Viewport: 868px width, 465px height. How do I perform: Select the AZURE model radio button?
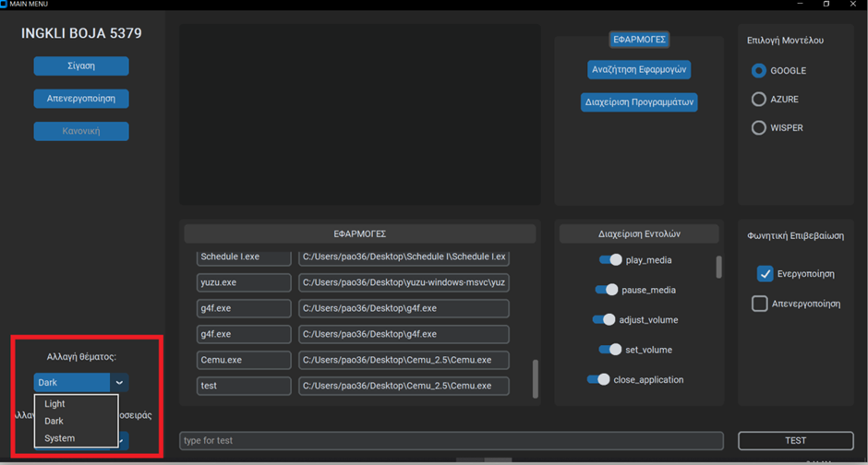758,99
